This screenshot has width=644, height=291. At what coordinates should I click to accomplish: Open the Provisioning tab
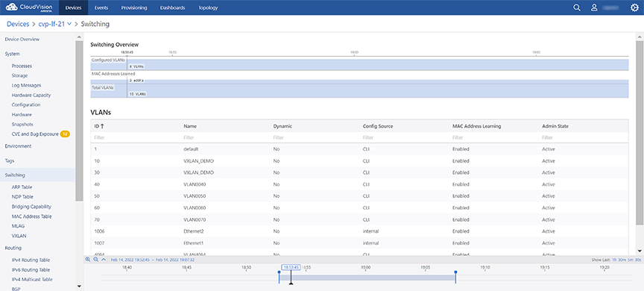[134, 7]
